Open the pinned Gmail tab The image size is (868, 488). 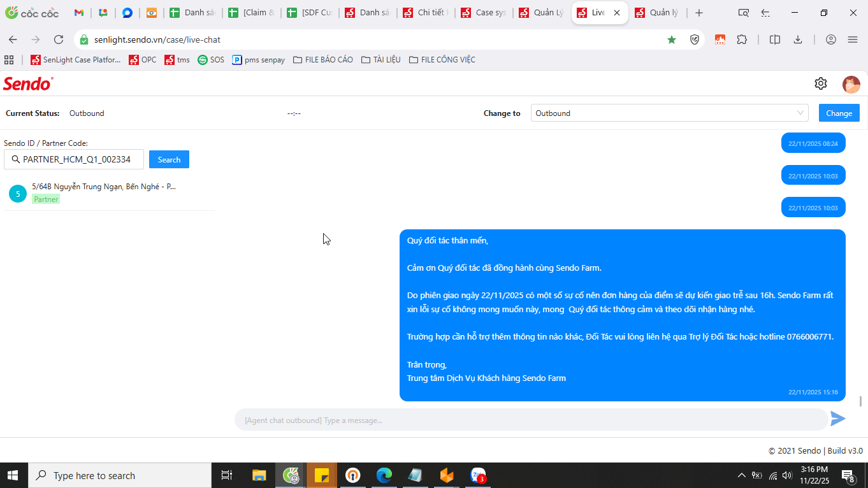point(79,13)
